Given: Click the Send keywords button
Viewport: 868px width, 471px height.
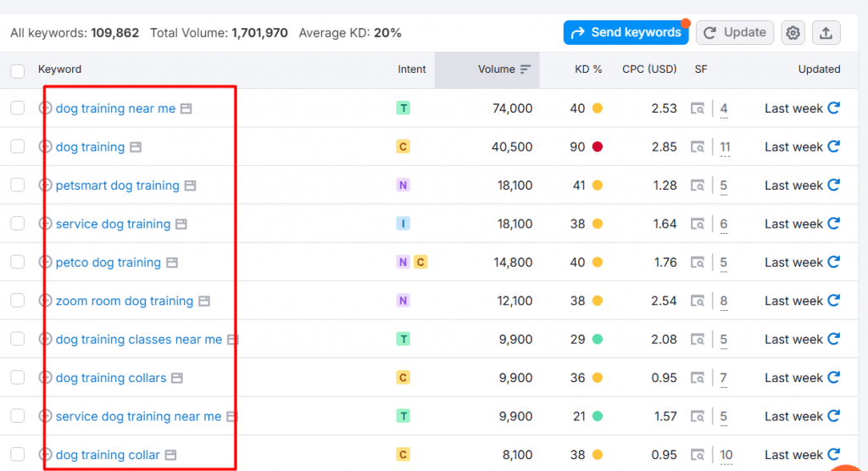Looking at the screenshot, I should click(x=626, y=33).
